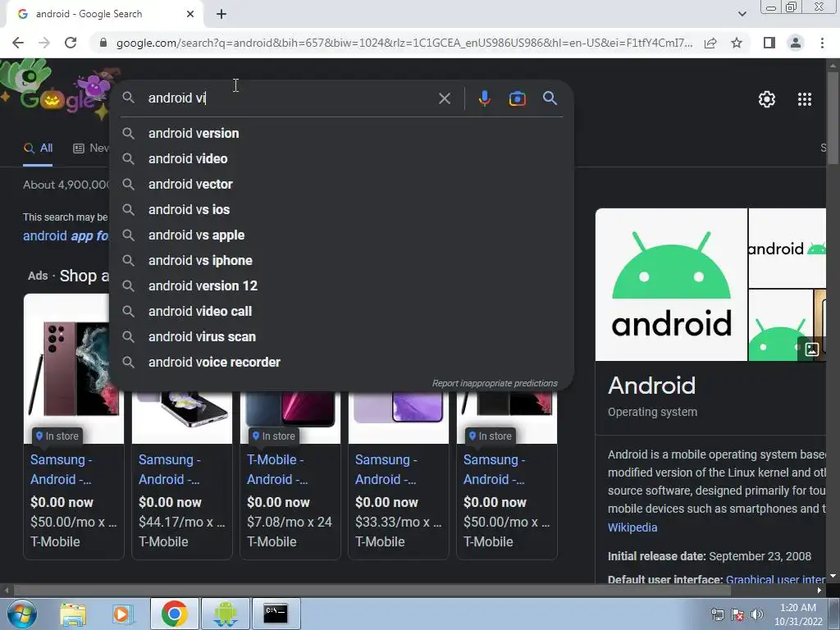Image resolution: width=840 pixels, height=630 pixels.
Task: Open the Command Prompt taskbar window
Action: 276,614
